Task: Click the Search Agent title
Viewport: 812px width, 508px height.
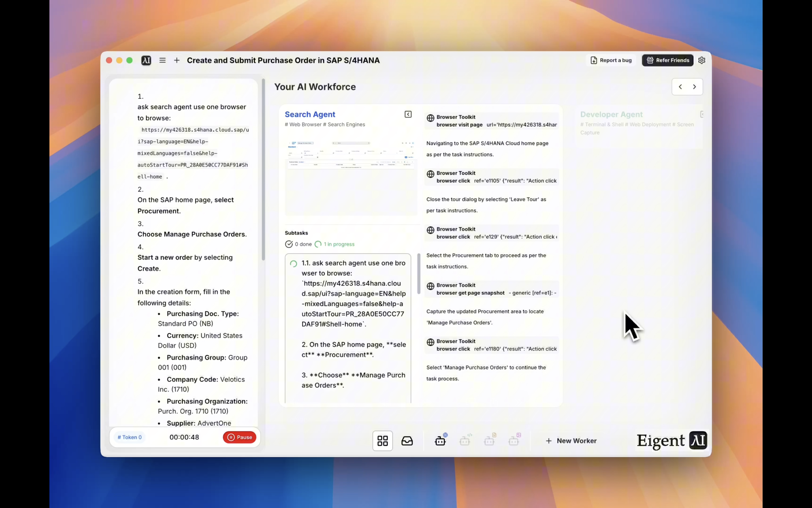Action: pos(310,114)
